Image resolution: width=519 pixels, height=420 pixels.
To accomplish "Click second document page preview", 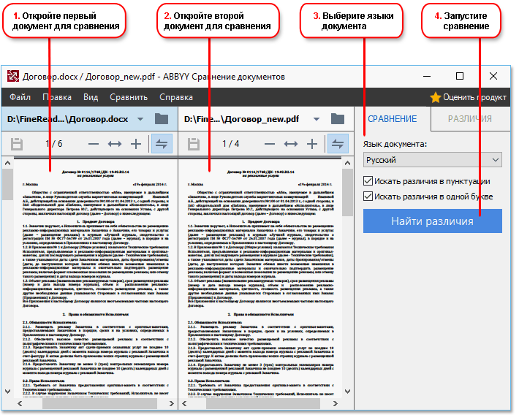I will tap(260, 278).
